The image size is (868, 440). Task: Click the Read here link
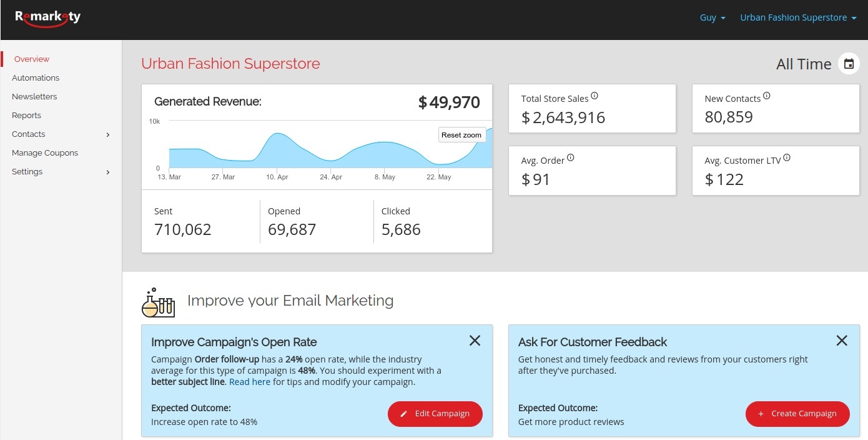[250, 381]
